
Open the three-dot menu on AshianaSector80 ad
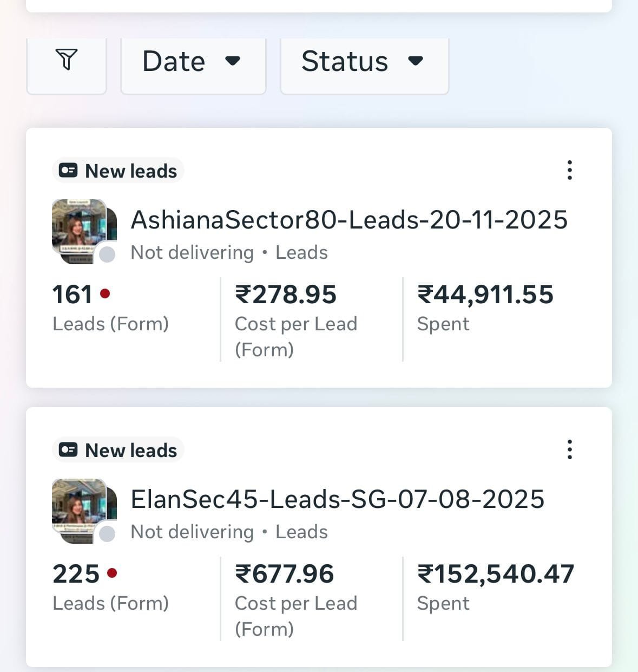click(569, 170)
